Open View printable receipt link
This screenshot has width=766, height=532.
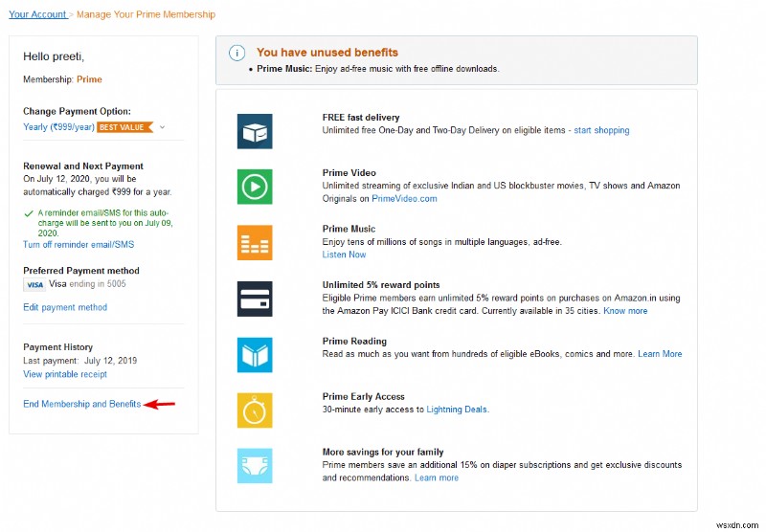click(65, 374)
